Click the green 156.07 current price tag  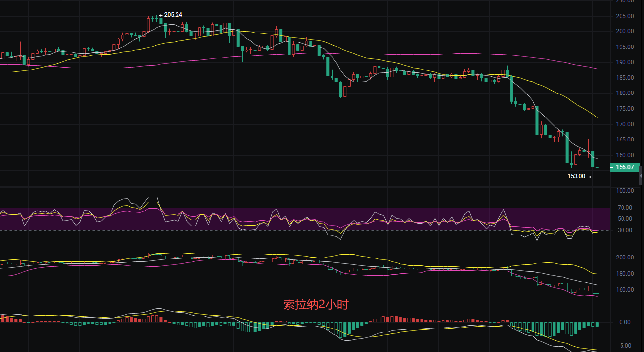(x=624, y=167)
